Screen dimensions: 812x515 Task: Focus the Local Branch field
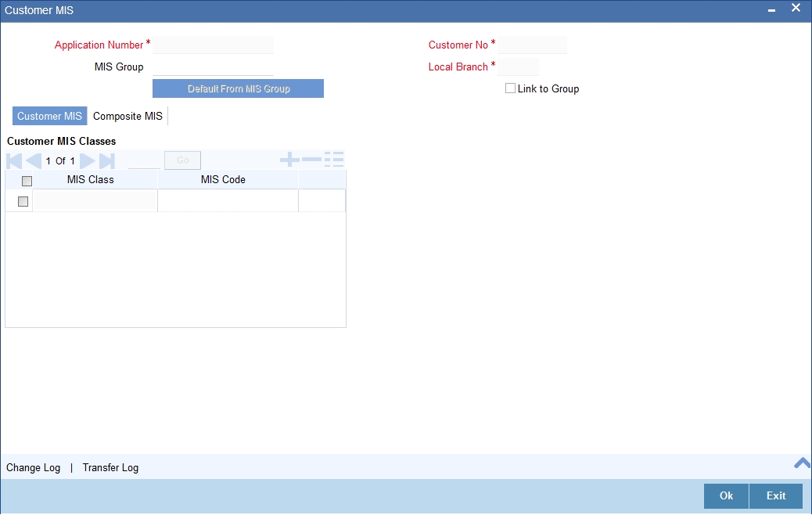coord(518,67)
